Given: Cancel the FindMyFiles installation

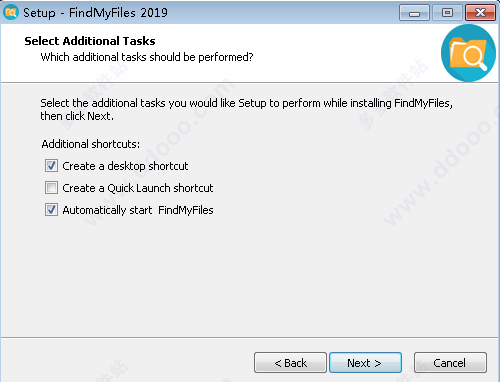Looking at the screenshot, I should click(x=450, y=363).
